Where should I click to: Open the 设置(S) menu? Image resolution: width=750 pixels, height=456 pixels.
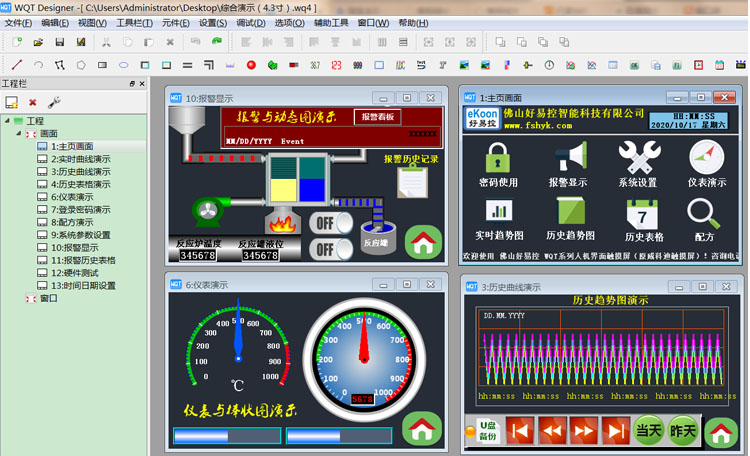point(212,22)
